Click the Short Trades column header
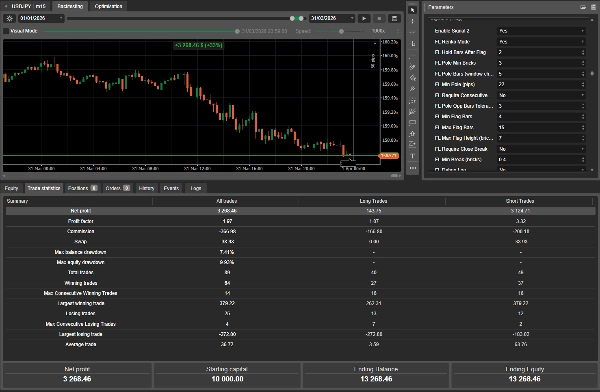The width and height of the screenshot is (600, 392). coord(520,201)
